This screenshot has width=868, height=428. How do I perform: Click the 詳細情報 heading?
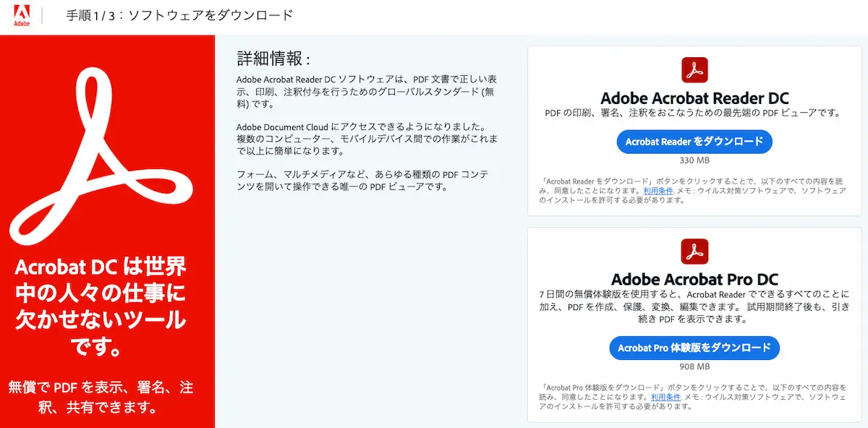pos(273,59)
